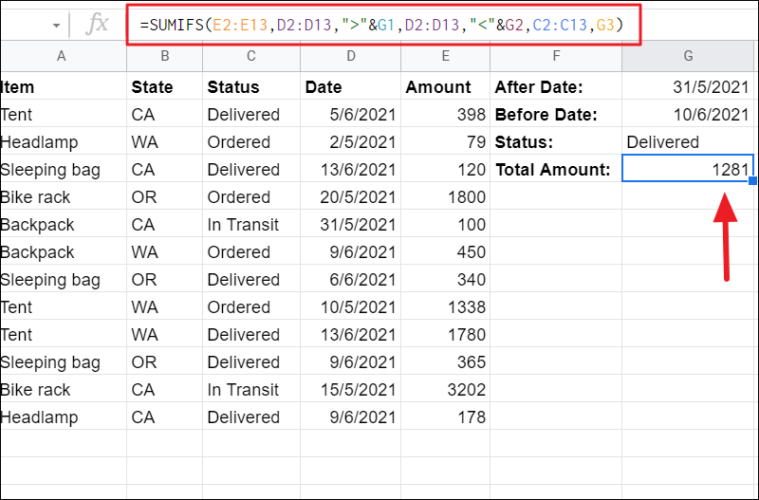Select column D header
This screenshot has width=759, height=500.
click(x=350, y=56)
